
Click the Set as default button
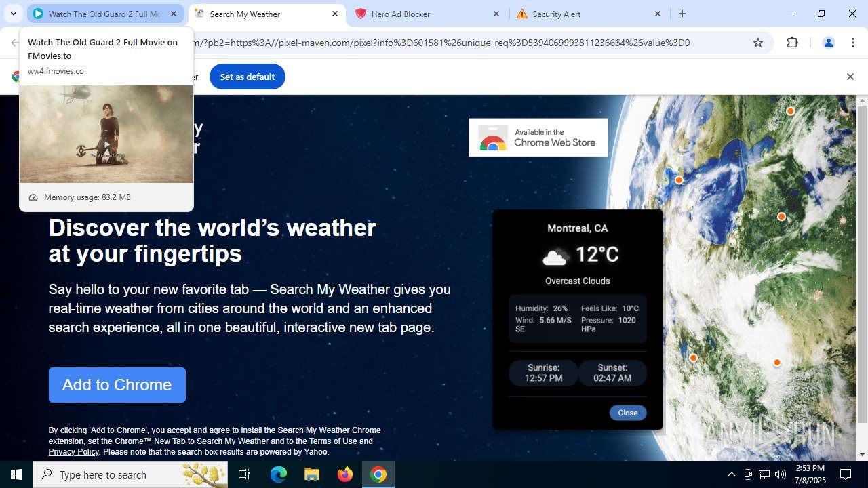click(x=248, y=77)
